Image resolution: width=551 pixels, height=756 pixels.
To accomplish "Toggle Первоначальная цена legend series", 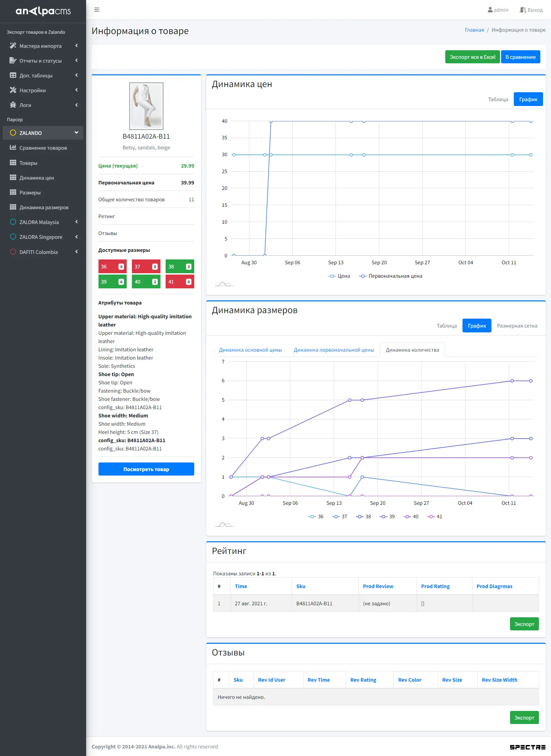I will 391,276.
